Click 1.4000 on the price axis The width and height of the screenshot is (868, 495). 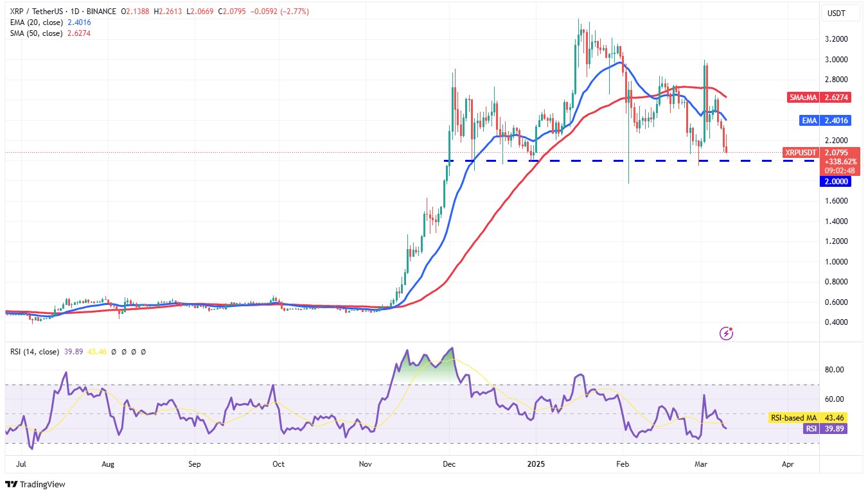(x=836, y=221)
